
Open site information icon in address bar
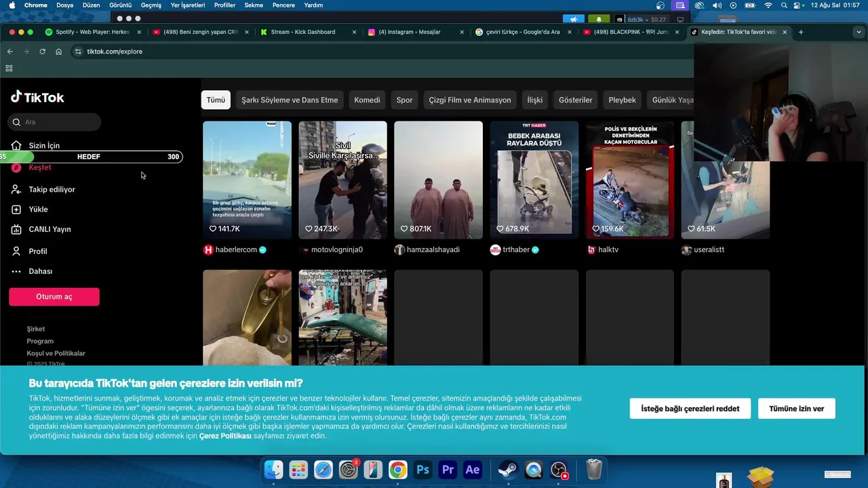(x=78, y=52)
